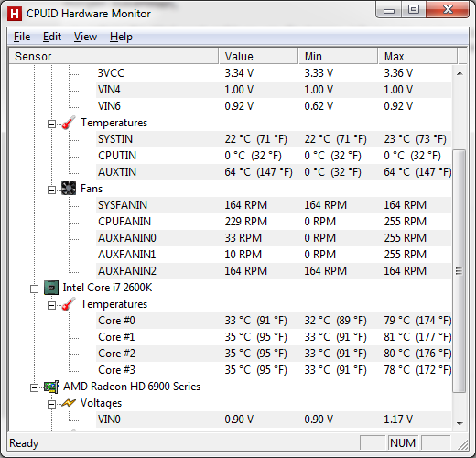The image size is (476, 458).
Task: Collapse the Intel Core i7 2600K node
Action: pyautogui.click(x=34, y=289)
